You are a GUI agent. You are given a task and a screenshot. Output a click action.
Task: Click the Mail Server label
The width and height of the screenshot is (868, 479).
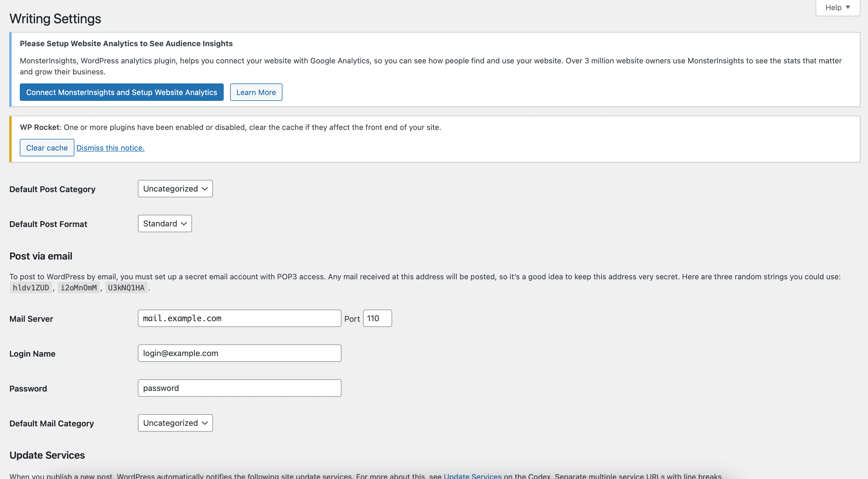point(31,319)
